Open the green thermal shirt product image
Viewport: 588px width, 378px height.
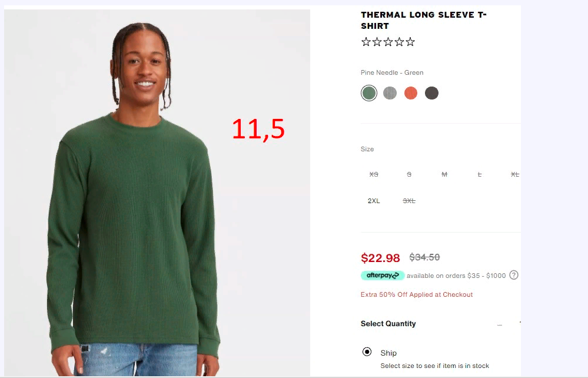pos(157,193)
